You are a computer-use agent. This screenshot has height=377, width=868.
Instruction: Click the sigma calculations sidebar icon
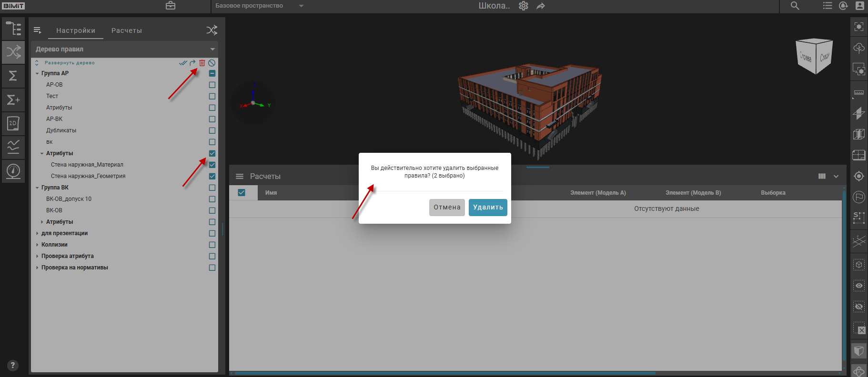pyautogui.click(x=13, y=76)
